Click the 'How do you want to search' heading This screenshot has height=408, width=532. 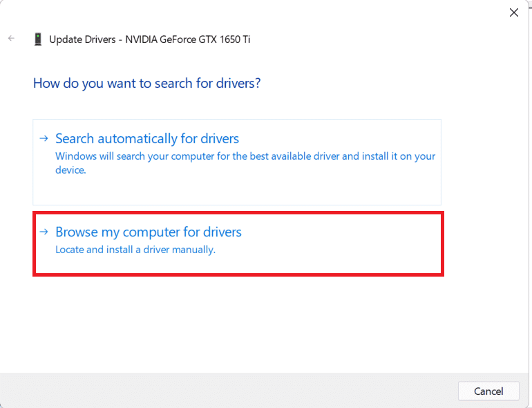(x=147, y=83)
